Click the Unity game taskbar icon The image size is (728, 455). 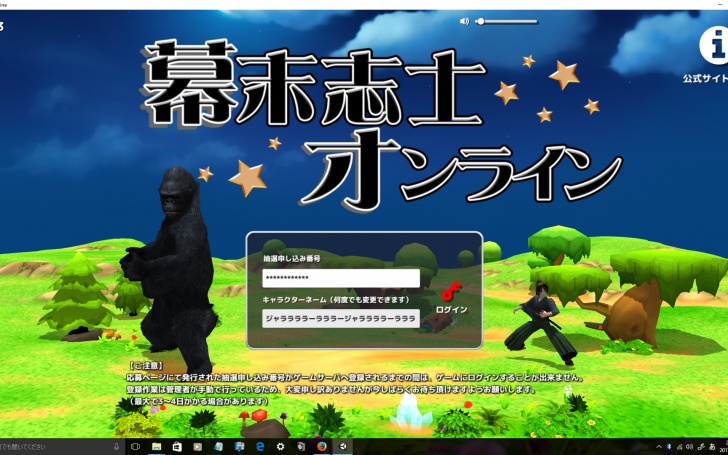tap(343, 447)
